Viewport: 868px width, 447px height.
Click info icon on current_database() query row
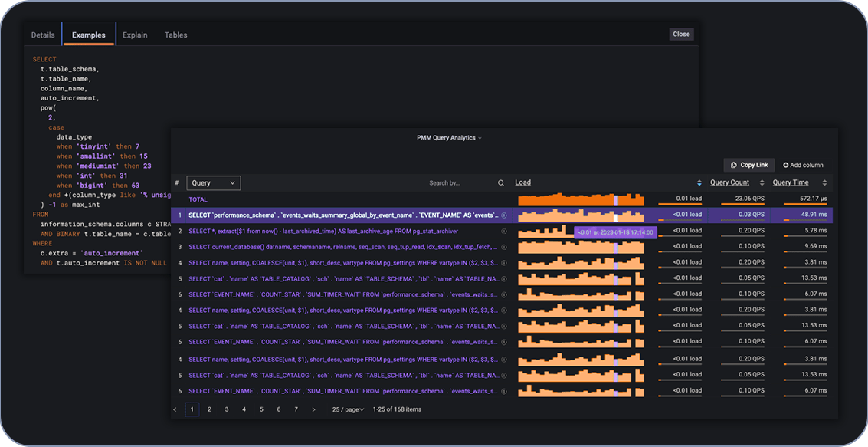point(504,247)
